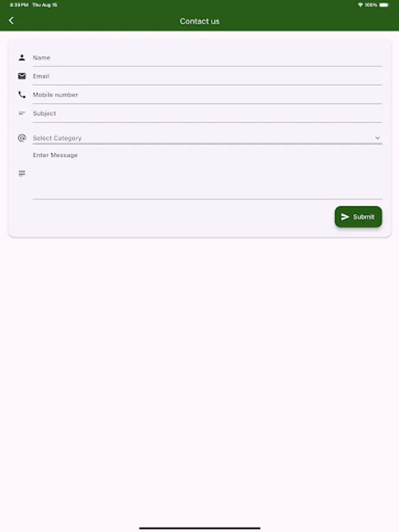Expand the category list using the chevron
The image size is (399, 532).
[x=378, y=137]
